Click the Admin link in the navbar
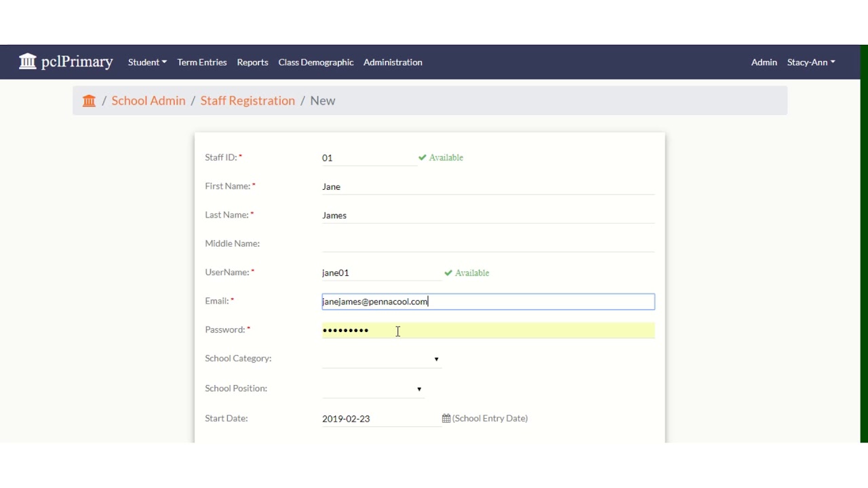Viewport: 868px width, 488px height. (x=764, y=62)
